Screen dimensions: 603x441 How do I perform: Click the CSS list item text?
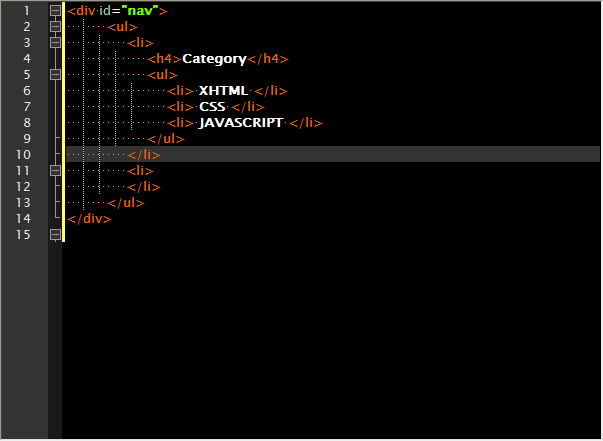click(212, 107)
